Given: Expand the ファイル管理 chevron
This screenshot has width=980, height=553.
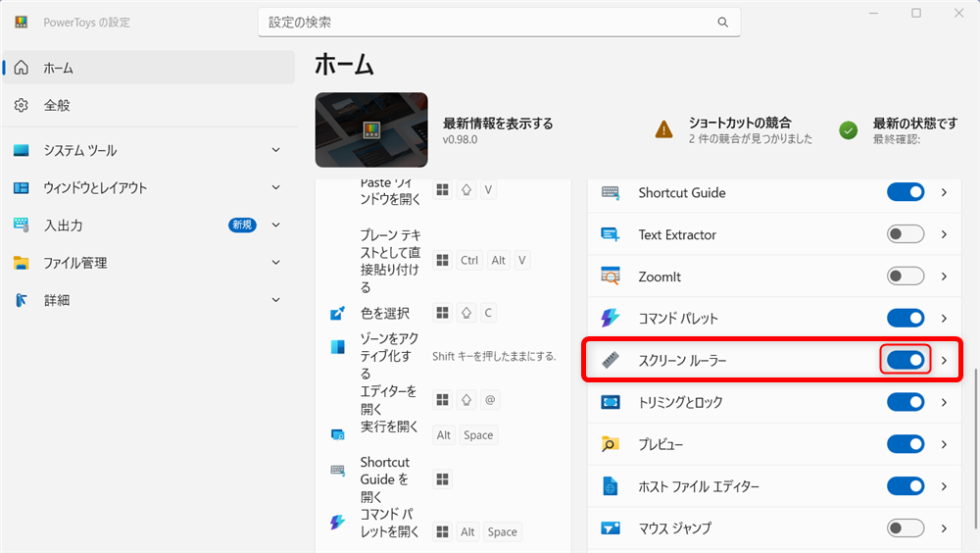Looking at the screenshot, I should pyautogui.click(x=275, y=263).
